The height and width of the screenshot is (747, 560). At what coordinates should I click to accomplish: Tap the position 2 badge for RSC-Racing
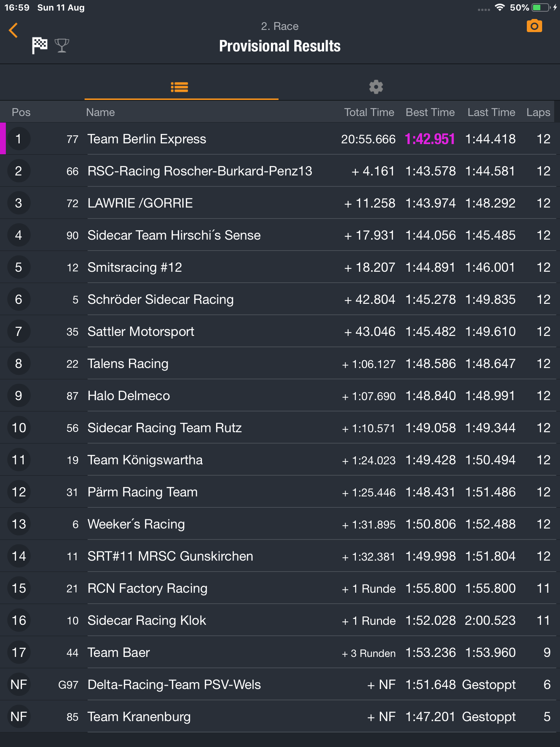pos(19,171)
